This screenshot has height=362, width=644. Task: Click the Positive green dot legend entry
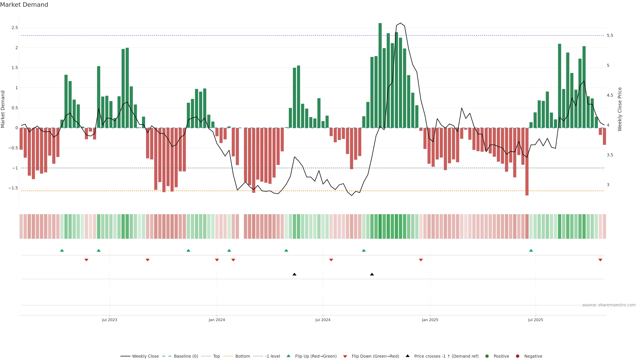click(487, 356)
